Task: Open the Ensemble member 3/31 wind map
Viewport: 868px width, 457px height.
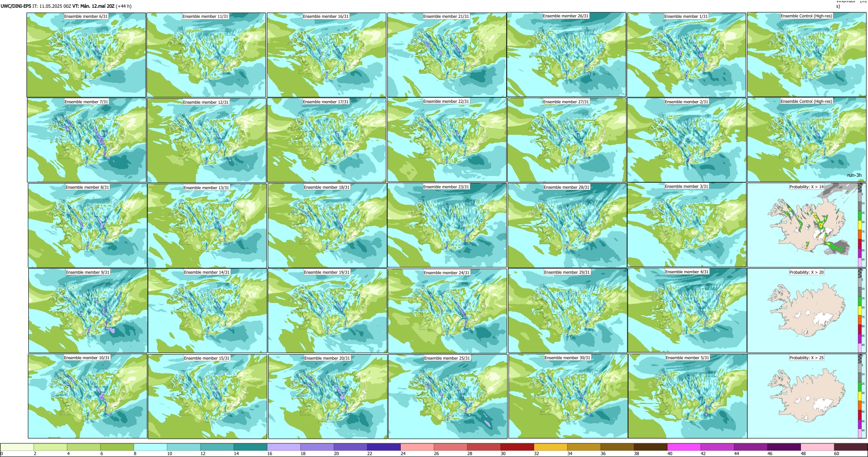Action: pyautogui.click(x=687, y=225)
